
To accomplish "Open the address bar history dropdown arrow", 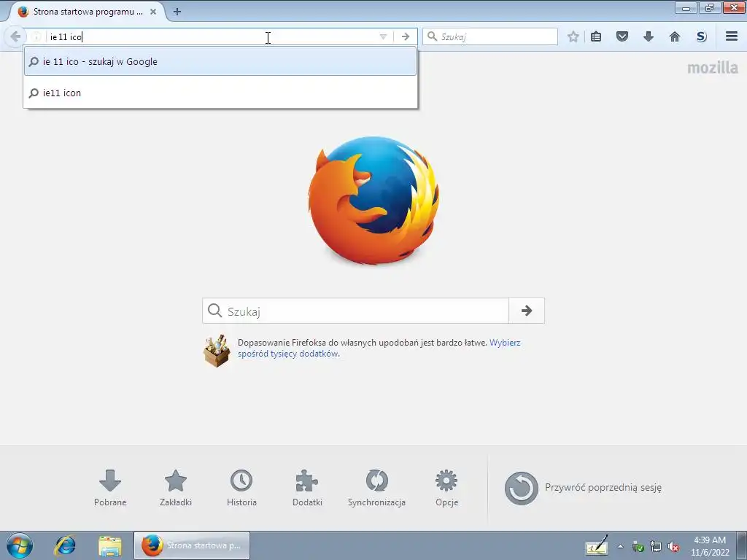I will [x=383, y=36].
